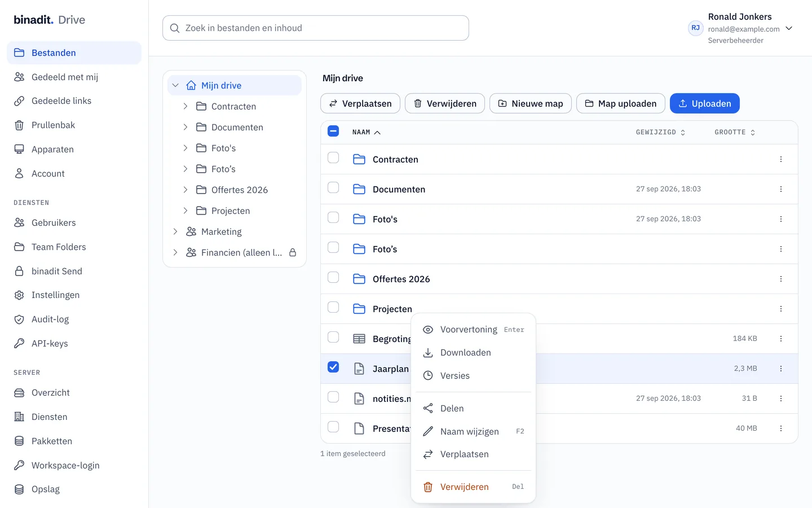
Task: Click Verwijderen toolbar button
Action: 445,103
